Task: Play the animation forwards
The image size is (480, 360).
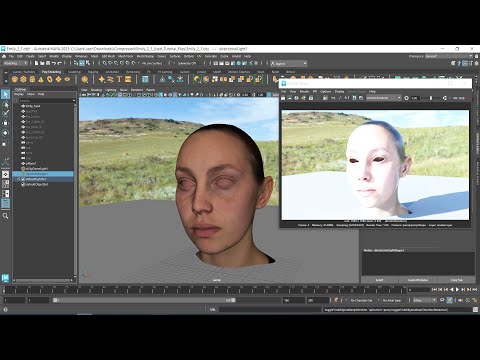Action: pyautogui.click(x=457, y=290)
